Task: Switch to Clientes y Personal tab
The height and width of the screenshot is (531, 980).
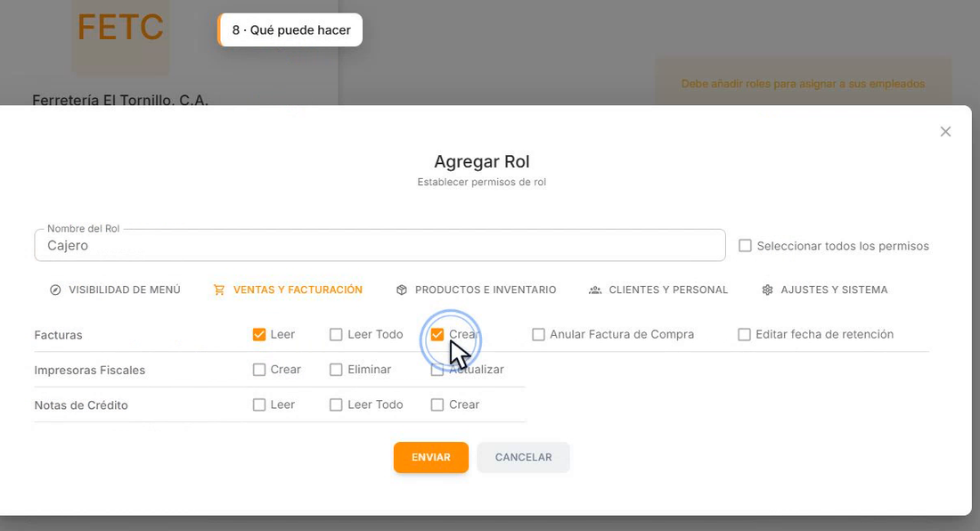Action: pos(658,290)
